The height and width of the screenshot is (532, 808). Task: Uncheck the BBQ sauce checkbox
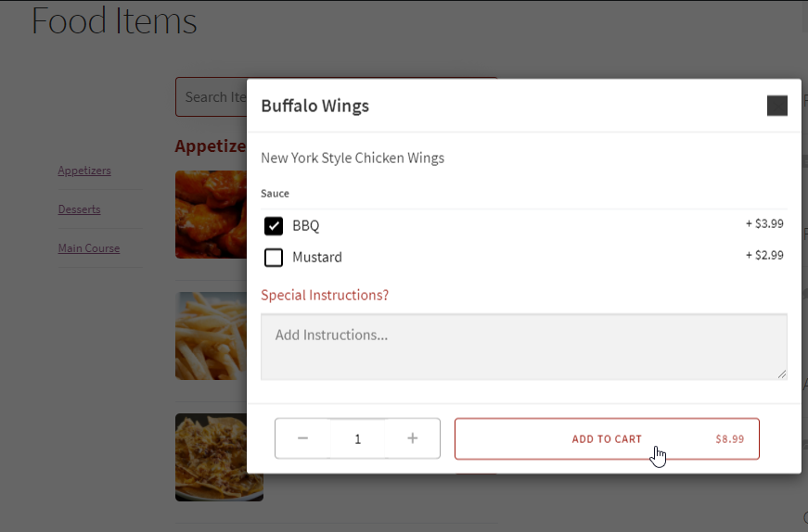pos(274,225)
